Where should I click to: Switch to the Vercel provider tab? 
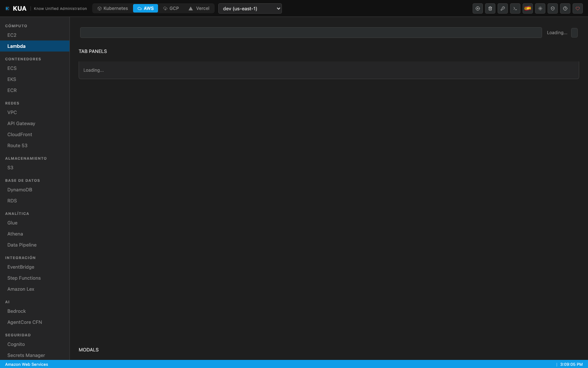pos(199,8)
